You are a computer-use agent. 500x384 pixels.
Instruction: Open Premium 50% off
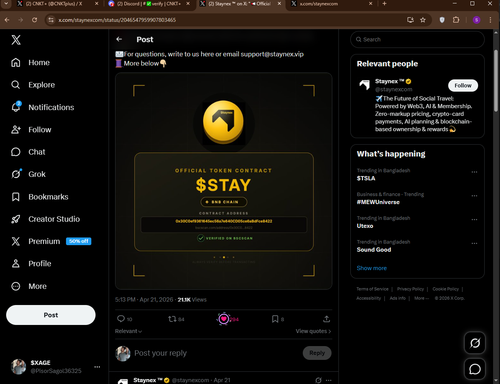(51, 241)
